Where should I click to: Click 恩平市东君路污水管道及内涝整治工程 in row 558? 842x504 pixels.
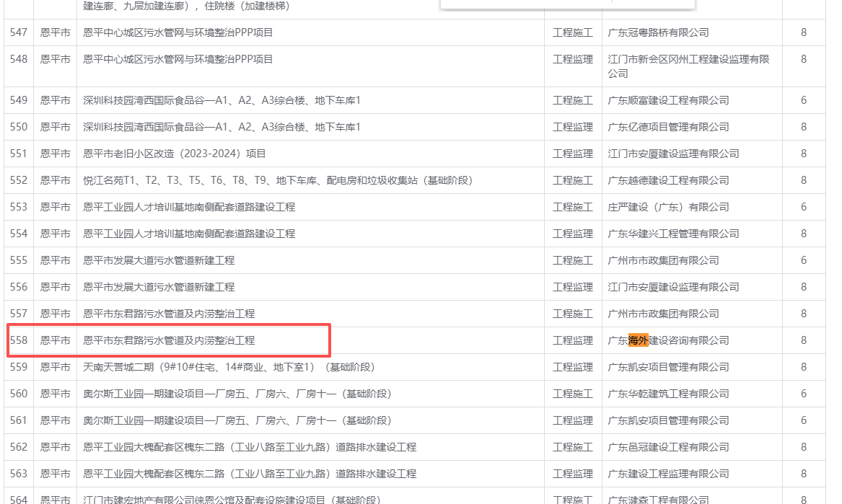[x=169, y=340]
